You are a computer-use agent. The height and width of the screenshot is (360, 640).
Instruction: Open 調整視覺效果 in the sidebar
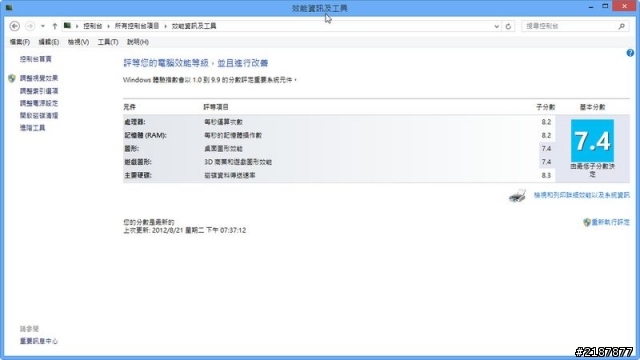[x=39, y=78]
